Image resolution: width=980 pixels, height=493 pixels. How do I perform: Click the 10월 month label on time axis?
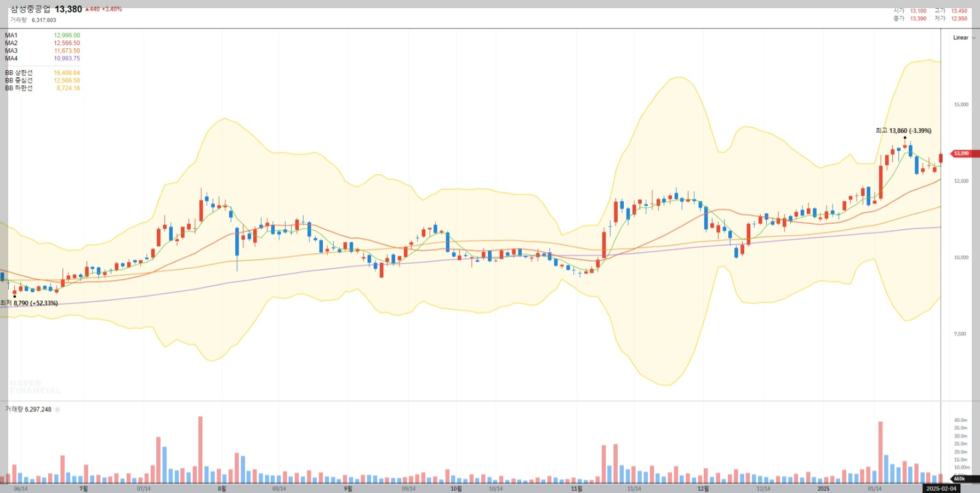(456, 489)
